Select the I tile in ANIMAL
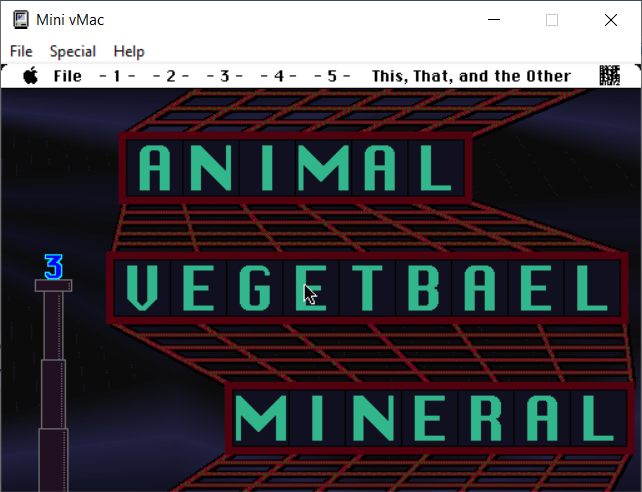Viewport: 642px width, 492px height. pyautogui.click(x=267, y=168)
